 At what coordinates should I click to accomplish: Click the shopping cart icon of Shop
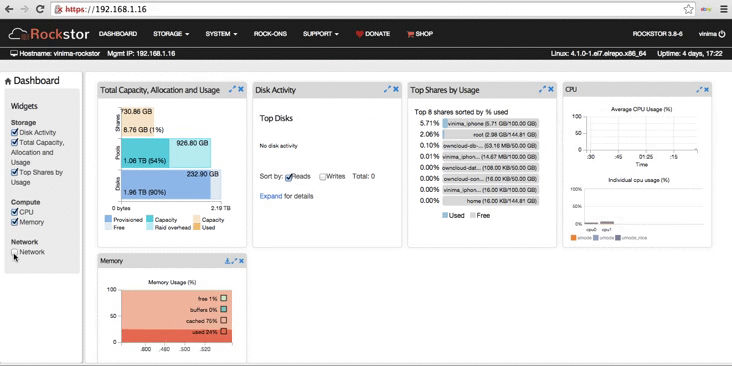410,34
